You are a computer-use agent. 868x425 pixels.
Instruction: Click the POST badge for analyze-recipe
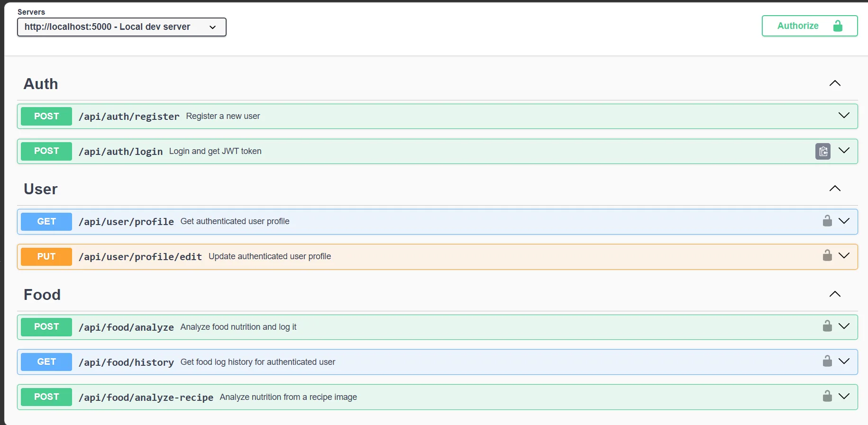[46, 397]
